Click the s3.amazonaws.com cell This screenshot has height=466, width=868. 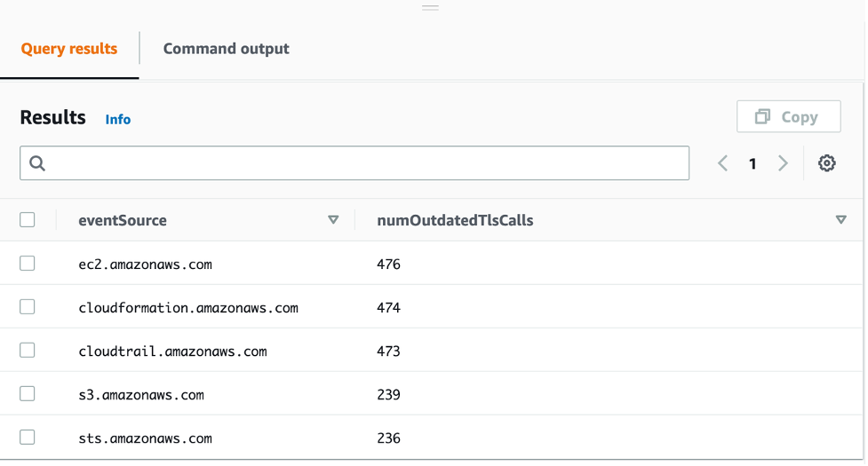click(141, 395)
